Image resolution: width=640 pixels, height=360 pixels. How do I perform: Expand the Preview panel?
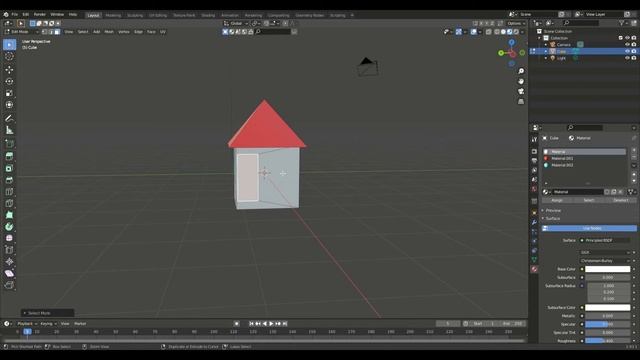553,210
